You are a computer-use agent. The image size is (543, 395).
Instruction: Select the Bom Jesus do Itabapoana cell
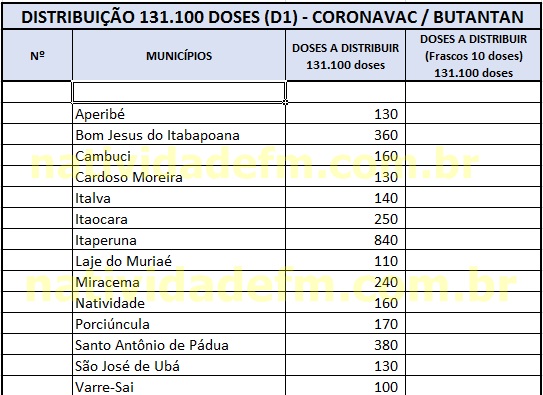[179, 135]
